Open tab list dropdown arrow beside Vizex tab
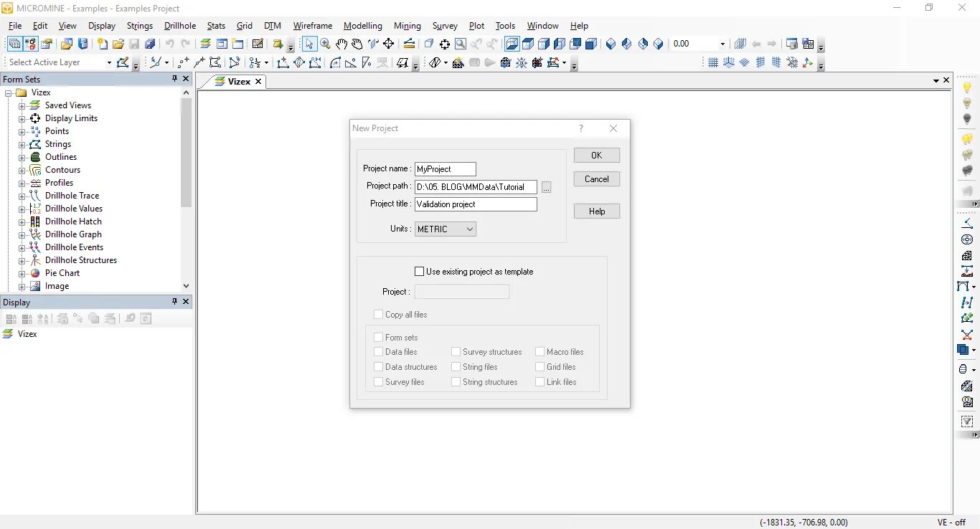980x529 pixels. point(936,81)
